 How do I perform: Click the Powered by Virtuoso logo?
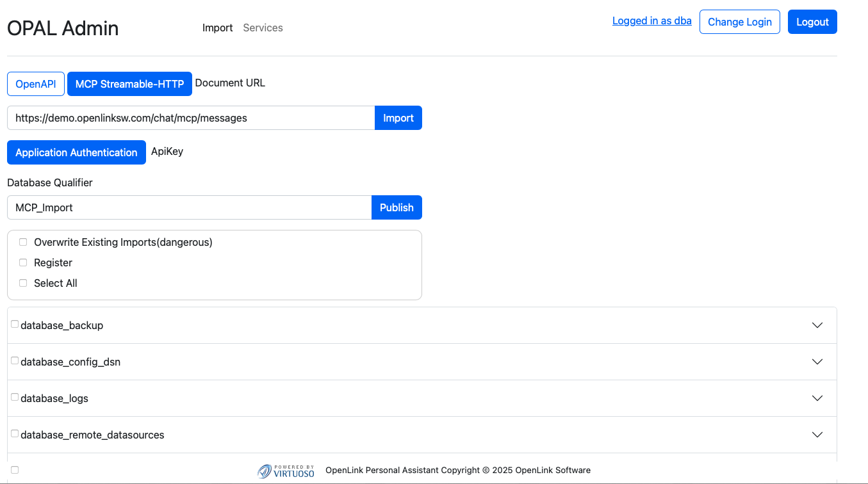(x=286, y=471)
